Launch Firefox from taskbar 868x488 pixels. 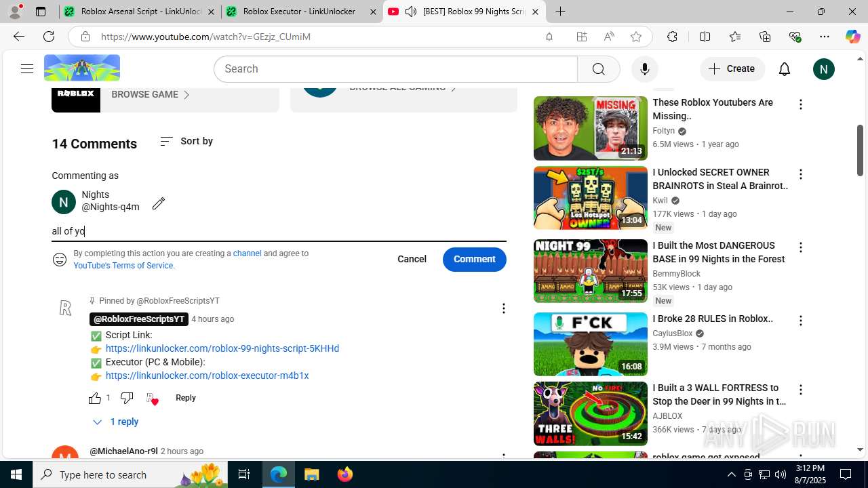[x=344, y=474]
